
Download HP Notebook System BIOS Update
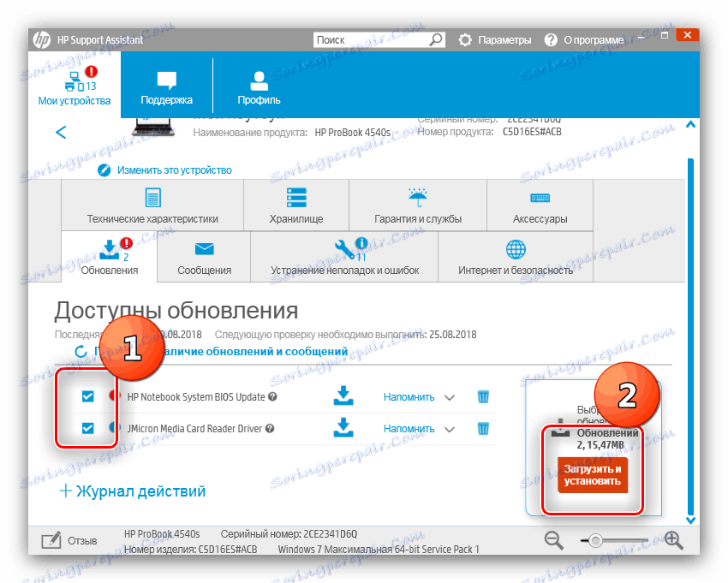click(x=343, y=396)
